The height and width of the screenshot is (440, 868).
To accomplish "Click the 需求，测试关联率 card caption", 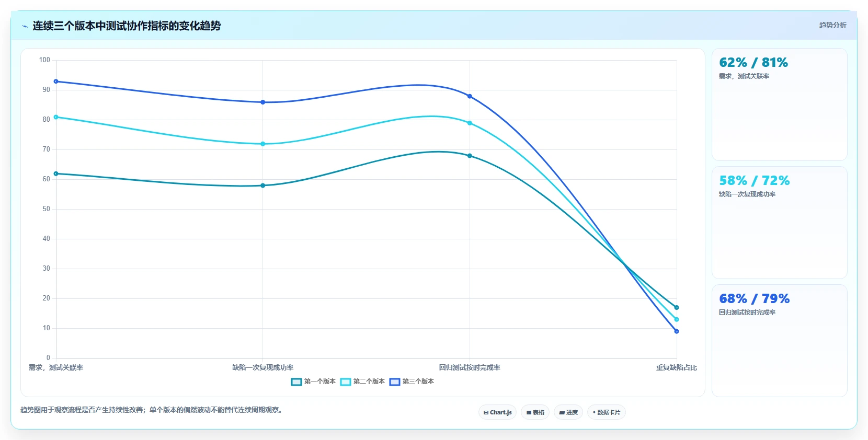I will pyautogui.click(x=744, y=76).
